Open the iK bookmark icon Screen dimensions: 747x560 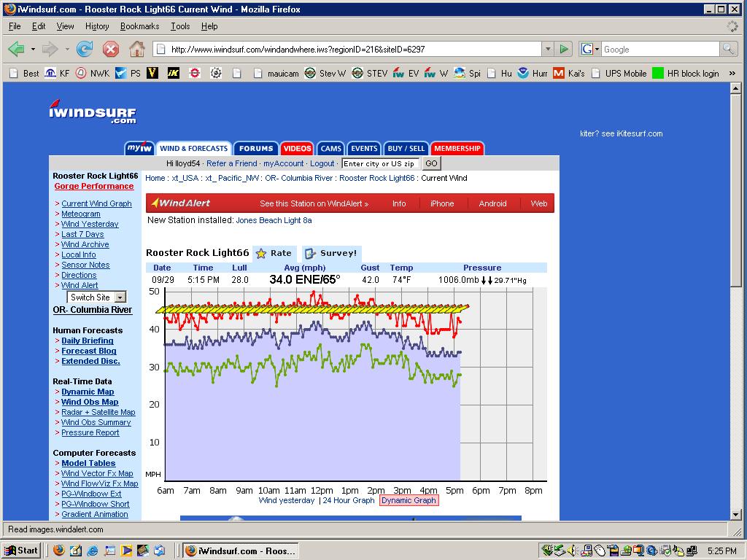point(174,73)
